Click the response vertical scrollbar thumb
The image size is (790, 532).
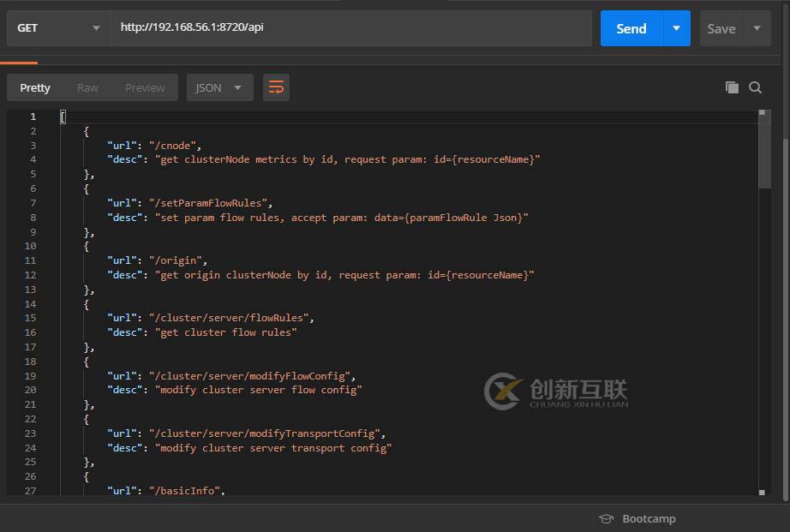pos(764,149)
